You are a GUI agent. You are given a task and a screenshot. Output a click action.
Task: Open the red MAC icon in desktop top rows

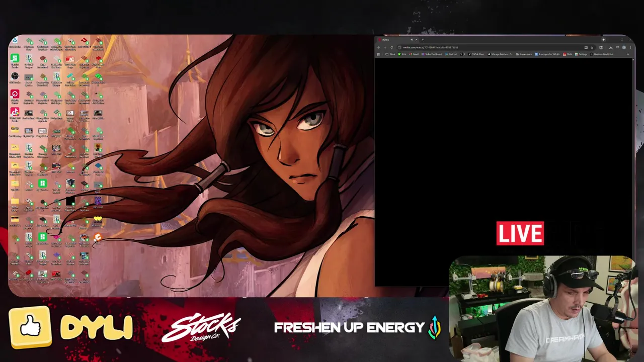(x=70, y=61)
